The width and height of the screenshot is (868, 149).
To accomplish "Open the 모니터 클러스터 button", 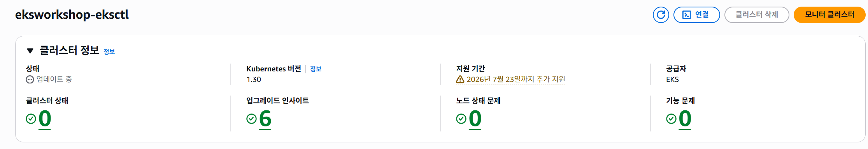I will click(829, 15).
